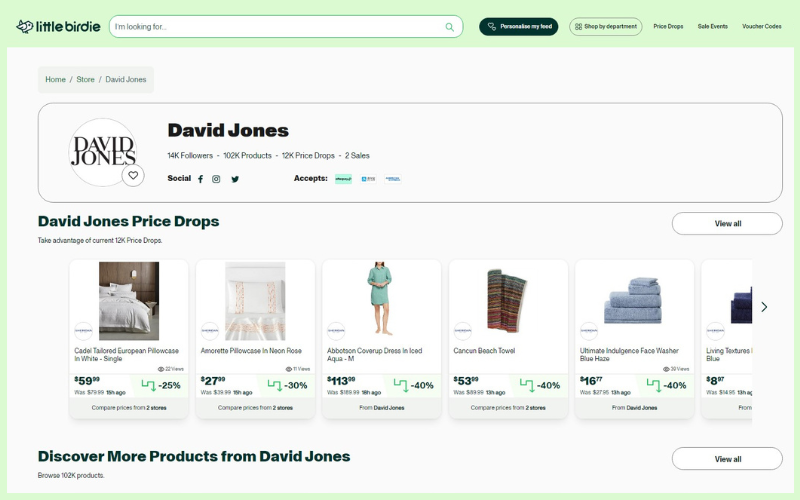
Task: Navigate to Store breadcrumb
Action: (85, 80)
